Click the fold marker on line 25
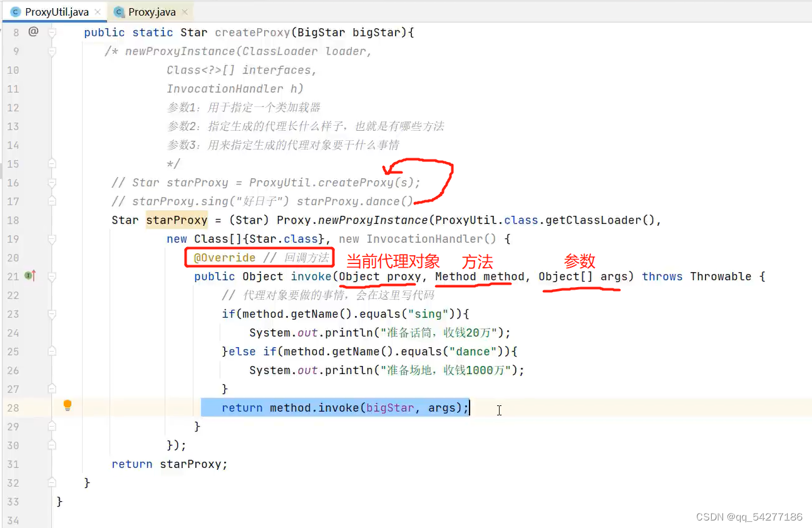This screenshot has height=528, width=812. tap(52, 352)
